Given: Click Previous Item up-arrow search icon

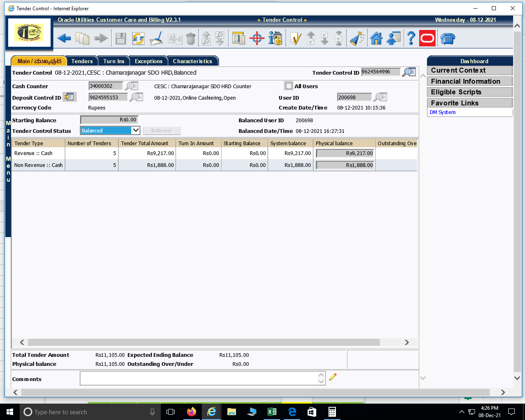Looking at the screenshot, I should (206, 39).
